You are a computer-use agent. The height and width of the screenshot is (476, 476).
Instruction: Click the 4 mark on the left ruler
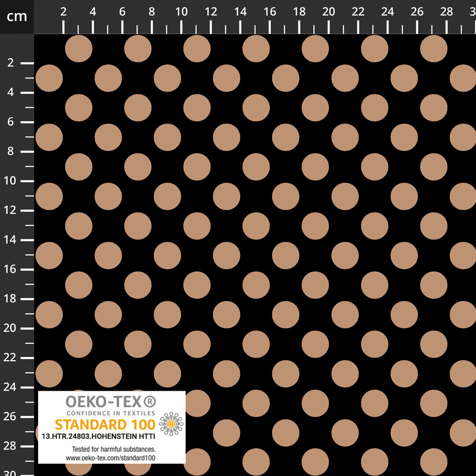pos(11,92)
